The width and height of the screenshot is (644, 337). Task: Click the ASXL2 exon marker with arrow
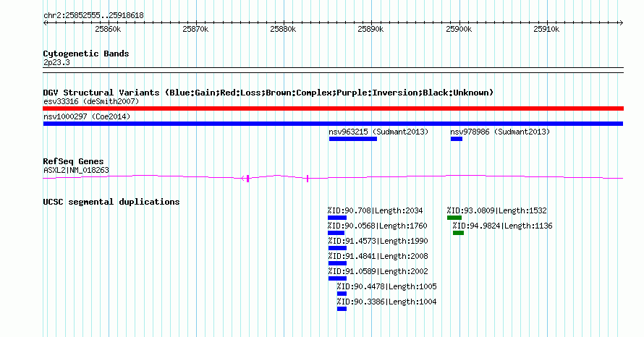click(246, 178)
